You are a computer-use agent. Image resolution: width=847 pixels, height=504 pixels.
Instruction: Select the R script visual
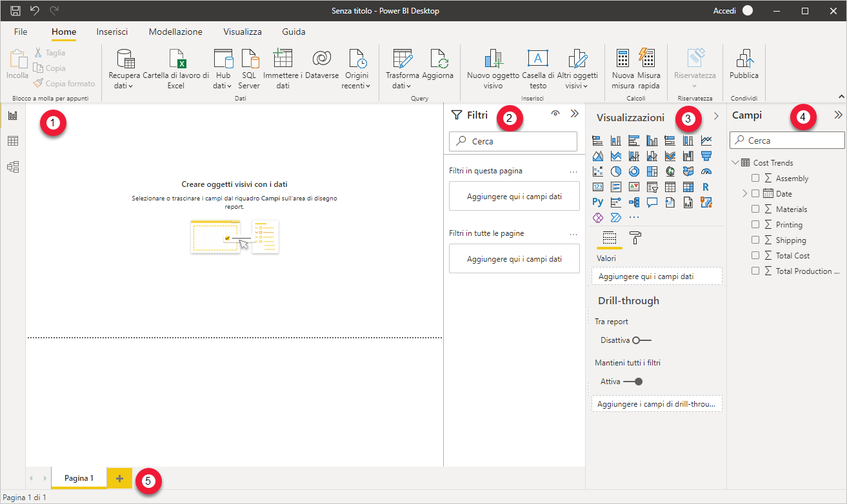[x=706, y=187]
